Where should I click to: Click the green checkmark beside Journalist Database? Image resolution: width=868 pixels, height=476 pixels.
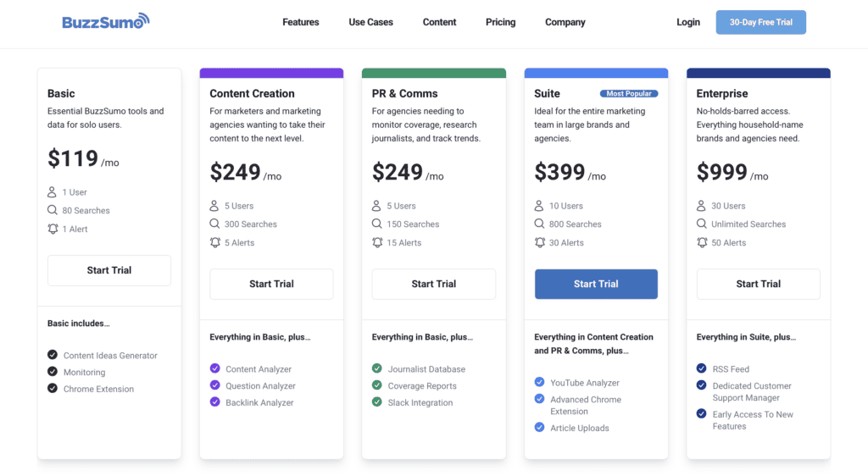pos(377,368)
